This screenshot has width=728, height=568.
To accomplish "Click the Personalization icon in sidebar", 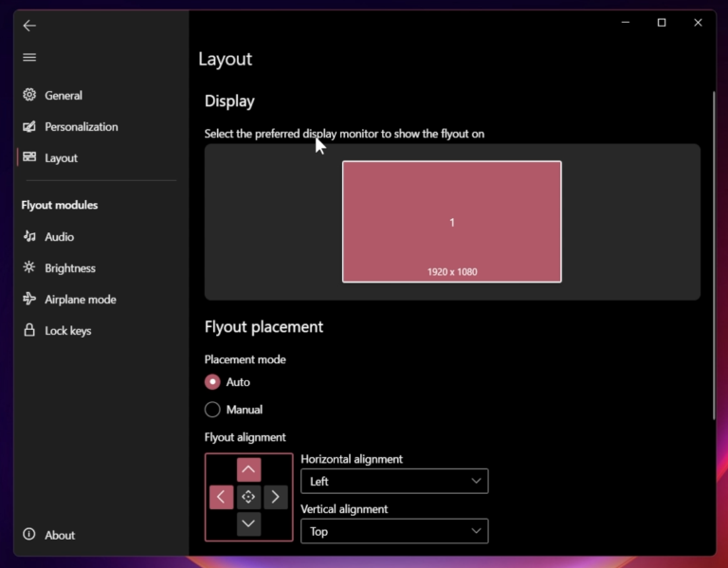I will 29,127.
